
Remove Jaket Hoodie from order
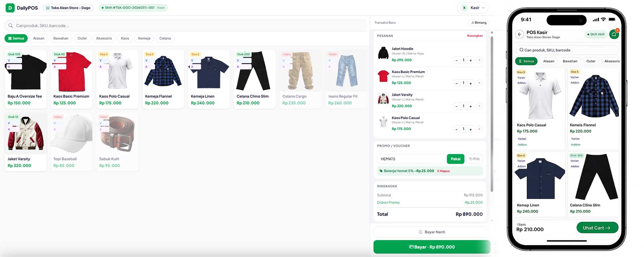(479, 60)
